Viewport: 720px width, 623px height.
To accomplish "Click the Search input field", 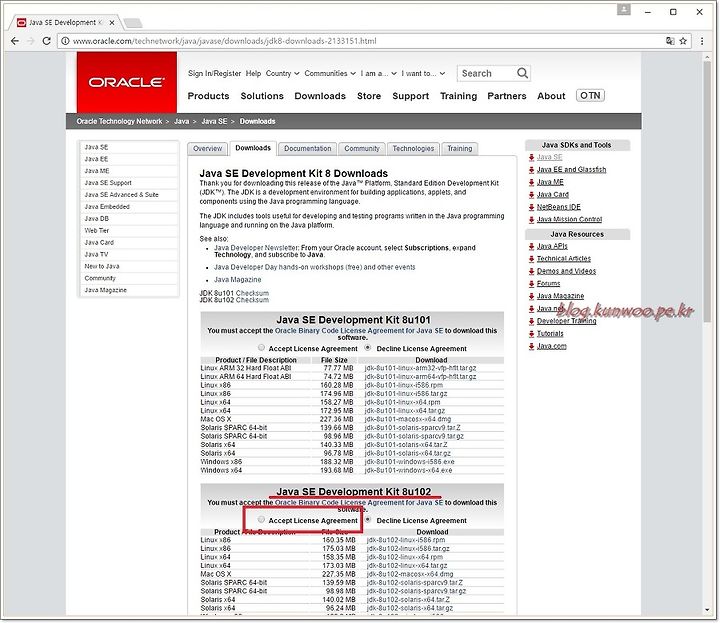I will tap(488, 73).
